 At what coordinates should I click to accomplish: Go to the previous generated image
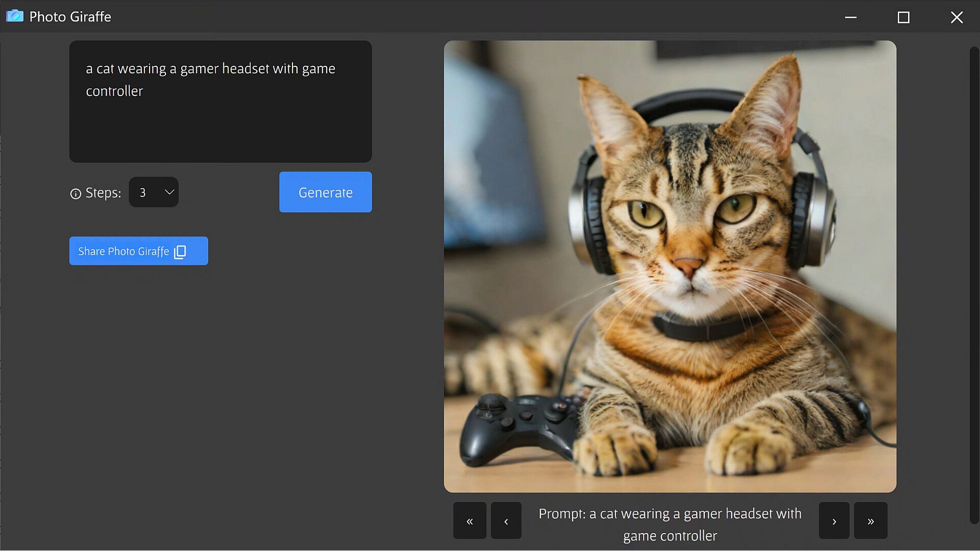click(x=506, y=521)
